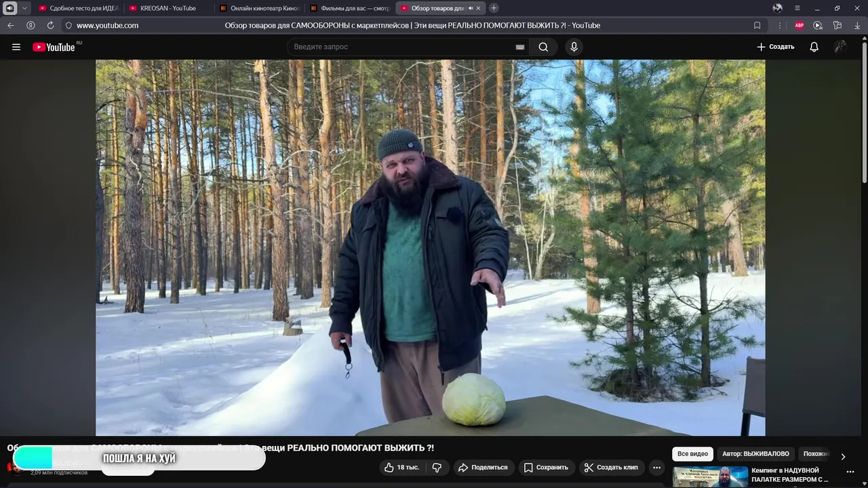This screenshot has width=868, height=488.
Task: Open the ABP adblock extension
Action: pyautogui.click(x=800, y=25)
